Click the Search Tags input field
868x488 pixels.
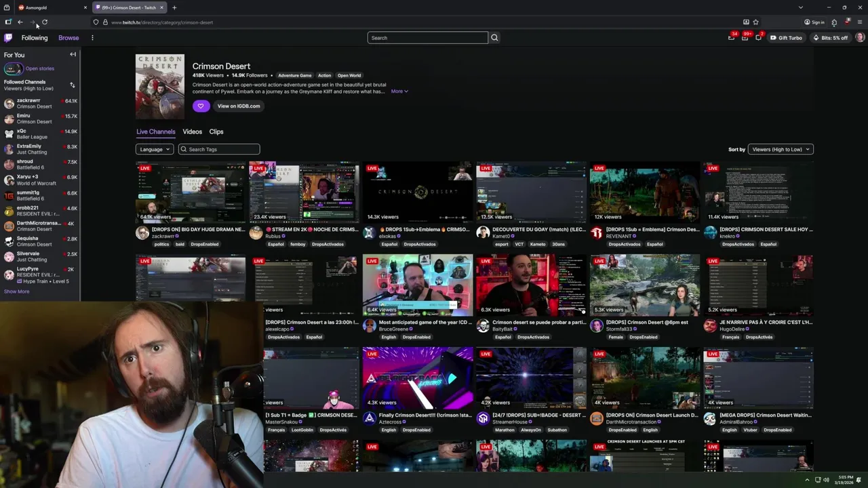tap(219, 149)
